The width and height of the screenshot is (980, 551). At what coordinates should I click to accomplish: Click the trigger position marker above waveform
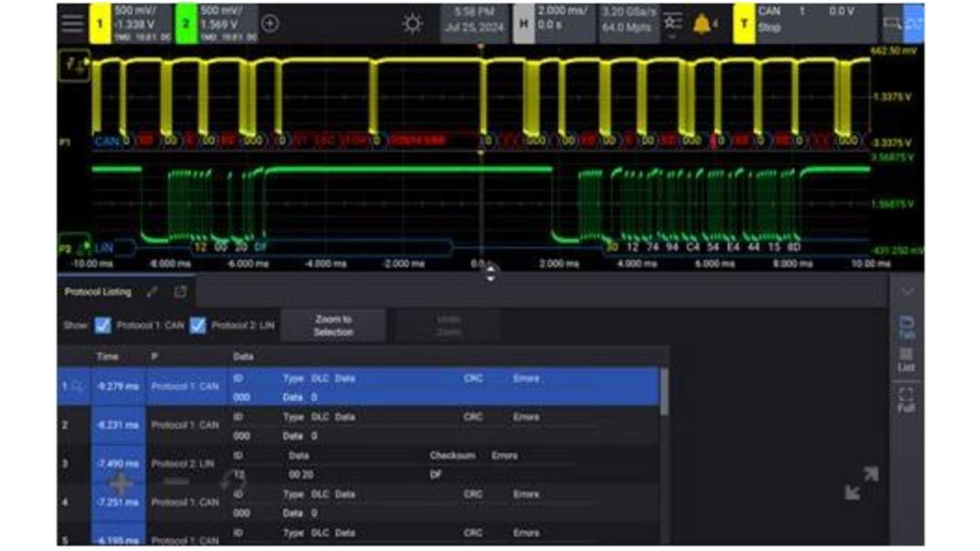481,47
